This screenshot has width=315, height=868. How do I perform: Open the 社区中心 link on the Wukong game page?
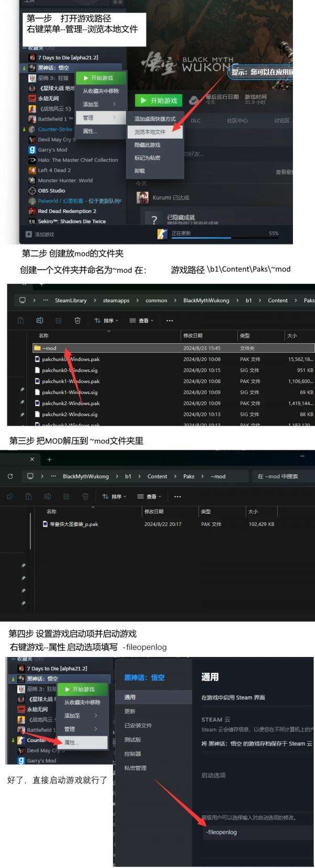[x=237, y=121]
